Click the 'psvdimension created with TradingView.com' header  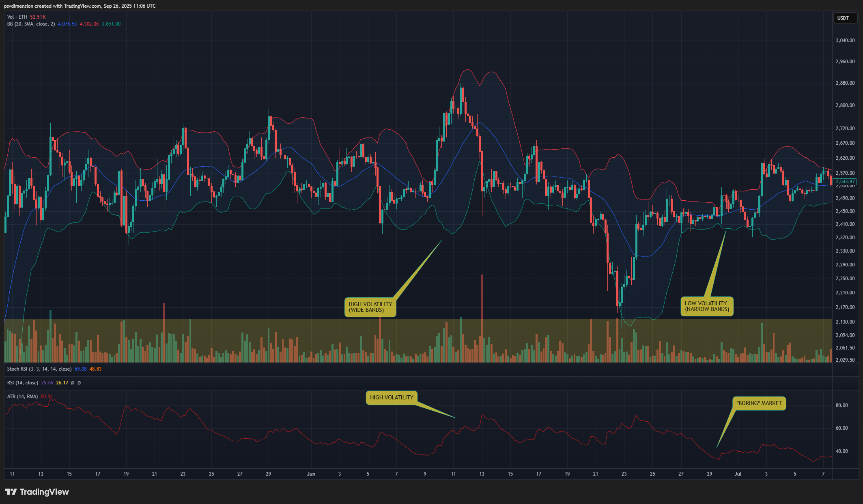[53, 6]
